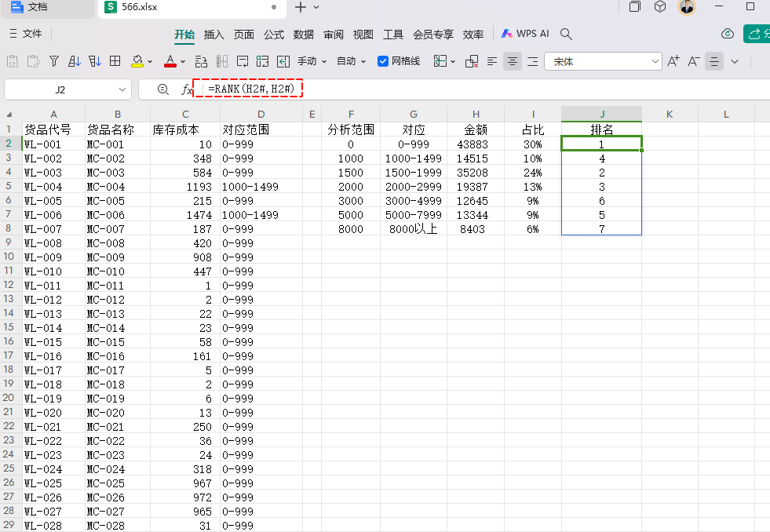Screen dimensions: 770x532
Task: Apply the yellow fill color bucket
Action: (137, 61)
